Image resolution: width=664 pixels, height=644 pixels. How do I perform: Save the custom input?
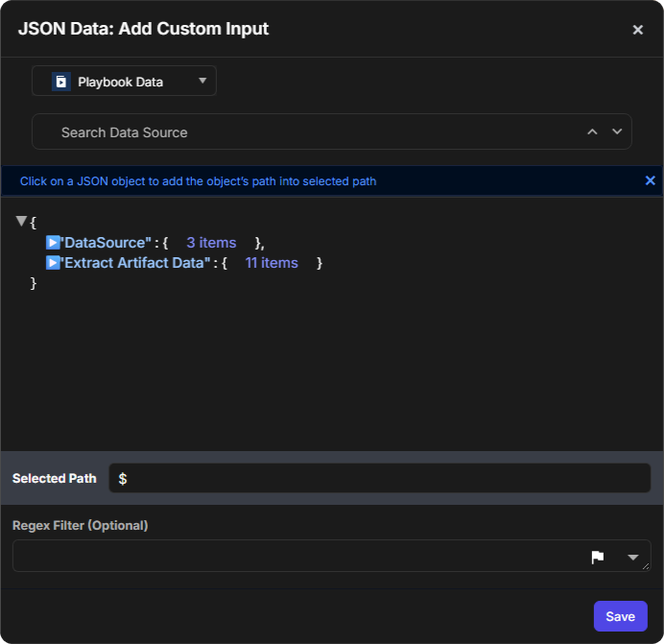tap(621, 616)
